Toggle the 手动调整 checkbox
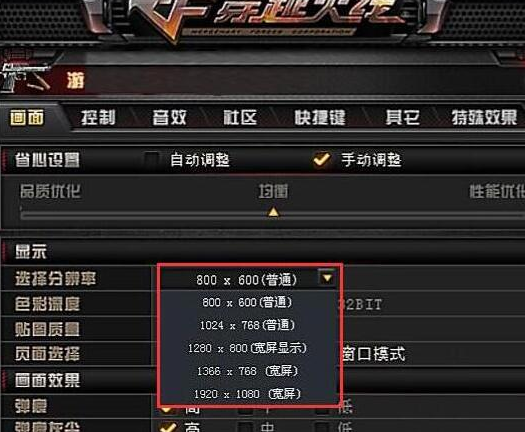This screenshot has width=525, height=432. pyautogui.click(x=322, y=159)
